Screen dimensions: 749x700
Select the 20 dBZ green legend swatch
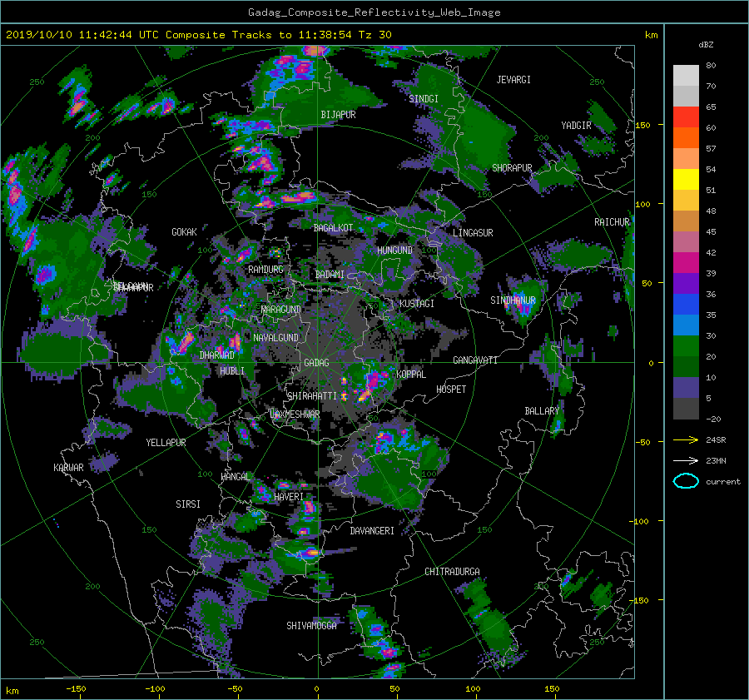coord(686,345)
